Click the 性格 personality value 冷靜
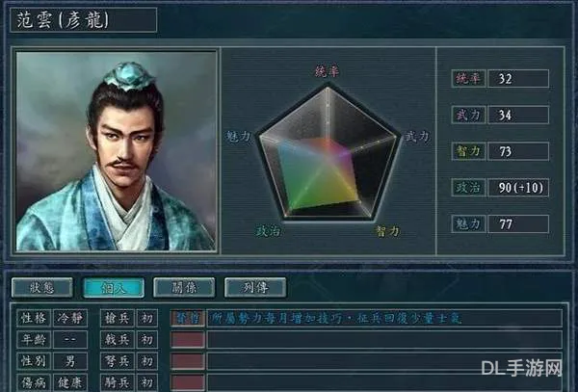 pos(70,318)
